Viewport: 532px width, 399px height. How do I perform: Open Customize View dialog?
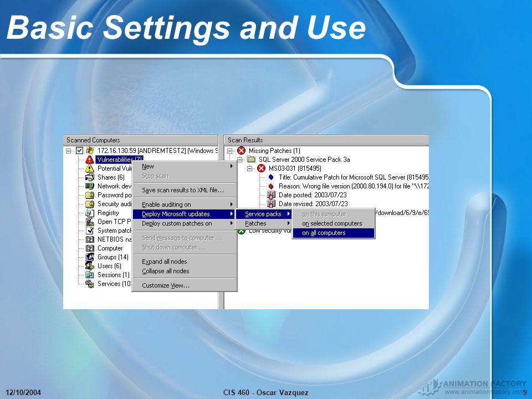pyautogui.click(x=184, y=285)
